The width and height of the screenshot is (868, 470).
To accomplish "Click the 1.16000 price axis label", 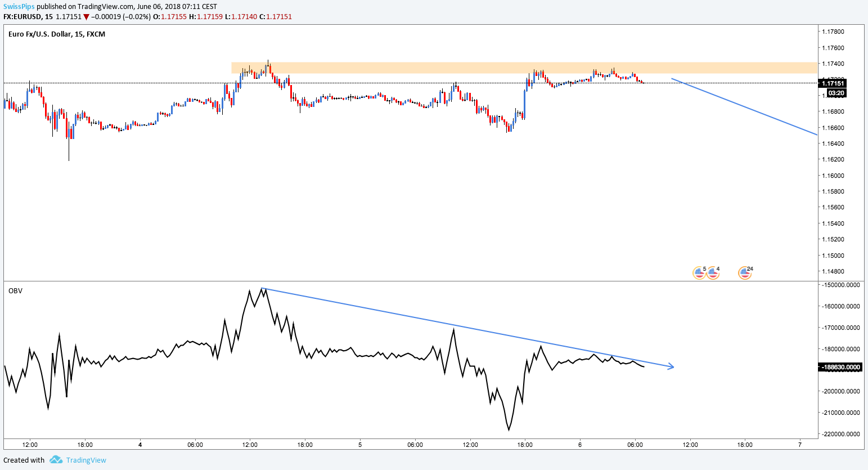I will 833,176.
